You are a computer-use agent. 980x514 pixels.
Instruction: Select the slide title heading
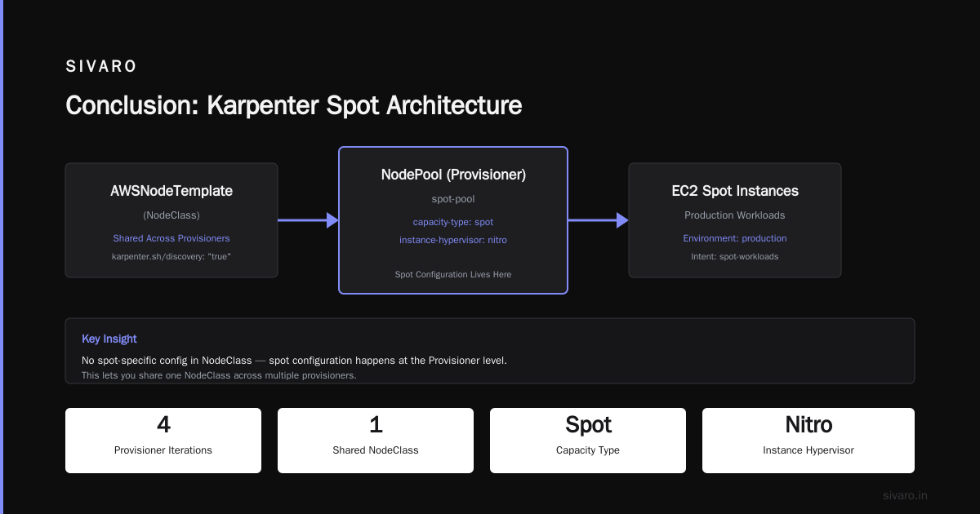(x=293, y=105)
